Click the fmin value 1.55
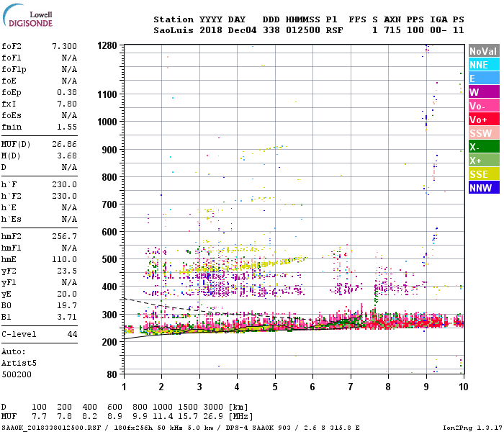 67,127
